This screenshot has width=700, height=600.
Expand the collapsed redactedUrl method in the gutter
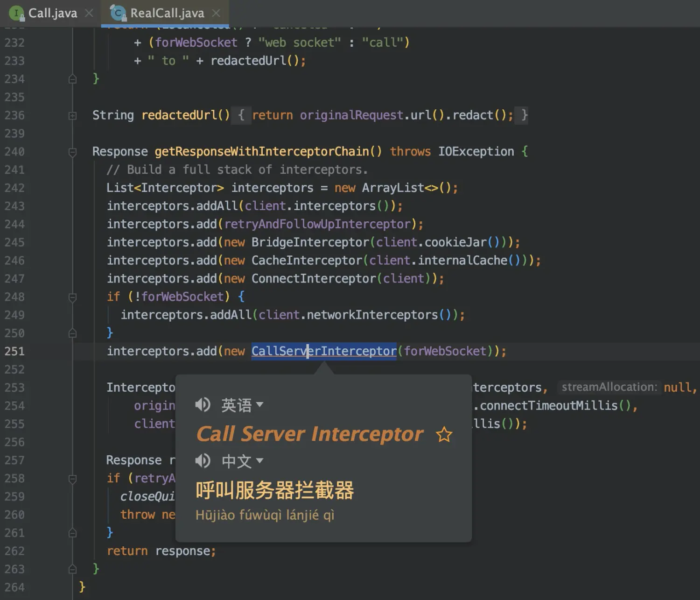tap(72, 115)
